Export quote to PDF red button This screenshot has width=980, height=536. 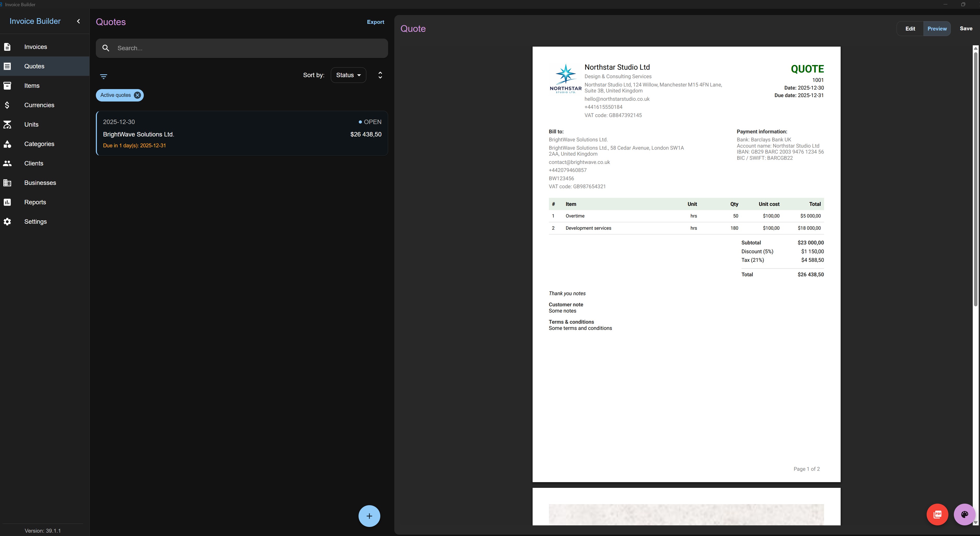click(937, 514)
